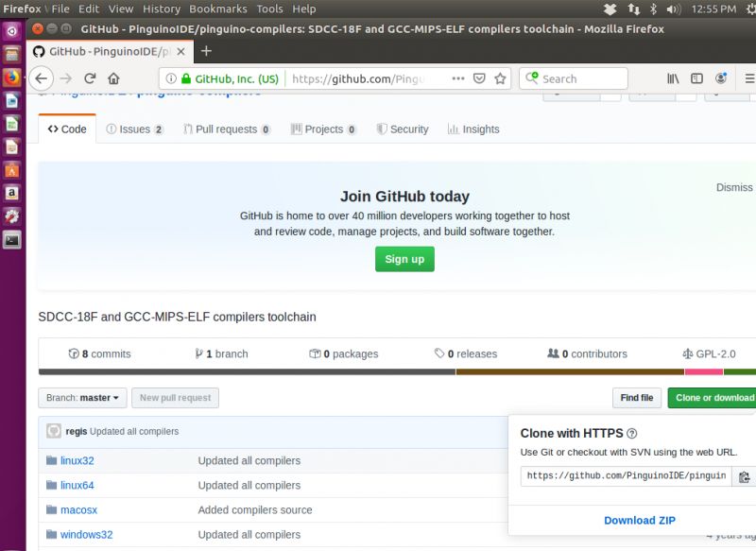Open 0 packages link
This screenshot has width=756, height=551.
[343, 353]
